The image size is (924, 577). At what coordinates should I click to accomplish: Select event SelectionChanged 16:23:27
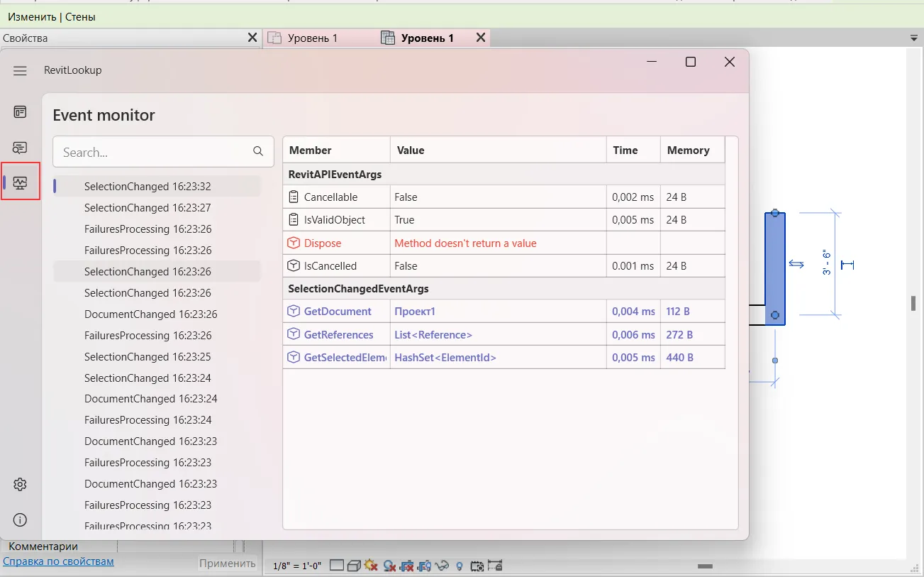pos(157,208)
